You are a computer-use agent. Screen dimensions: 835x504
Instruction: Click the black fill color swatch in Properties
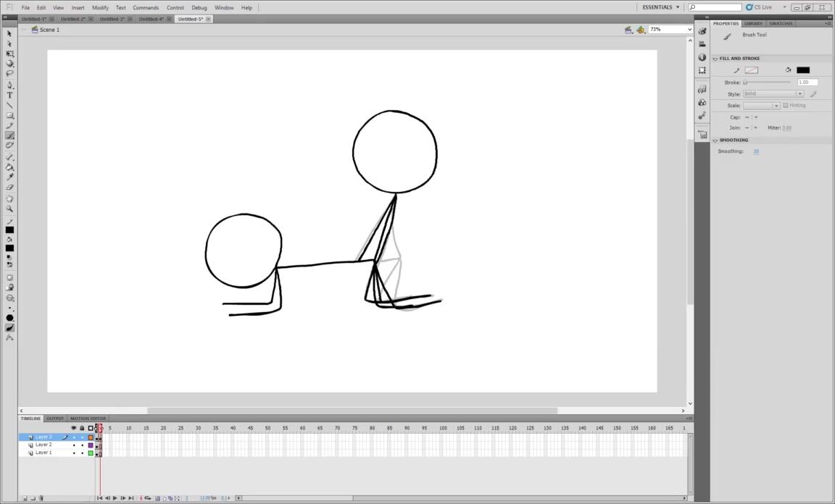[x=802, y=70]
